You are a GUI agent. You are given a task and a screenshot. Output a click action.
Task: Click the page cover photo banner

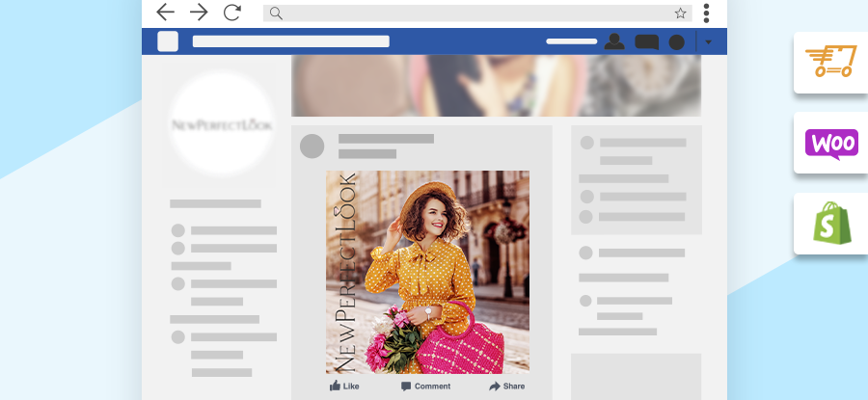(x=496, y=86)
